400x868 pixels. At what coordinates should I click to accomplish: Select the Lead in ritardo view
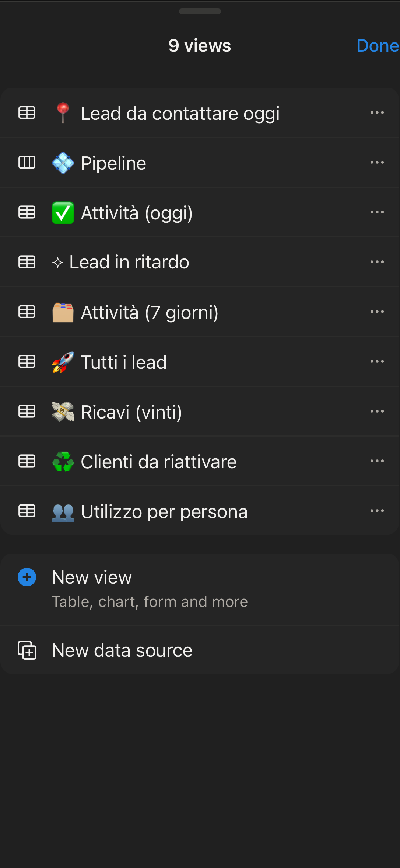[129, 262]
